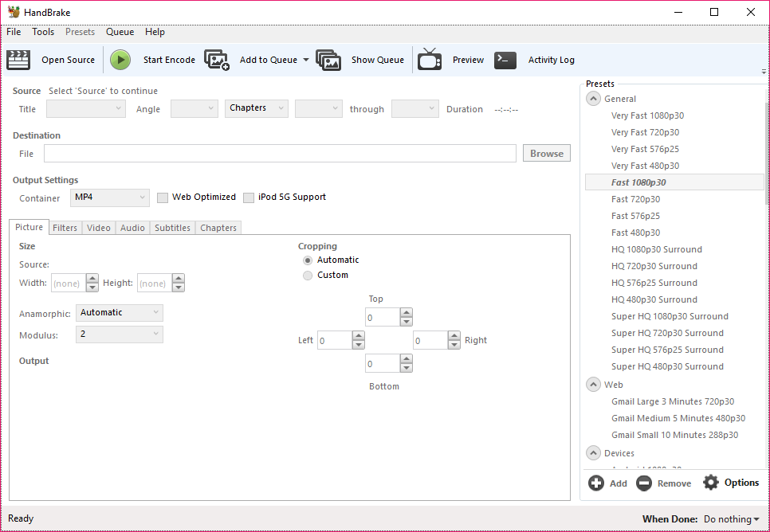This screenshot has width=770, height=532.
Task: Select Gmail Medium 5 Minutes 480p30 preset
Action: (678, 418)
